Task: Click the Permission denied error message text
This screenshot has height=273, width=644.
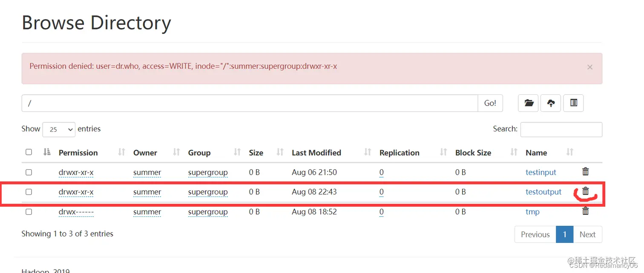Action: point(183,66)
